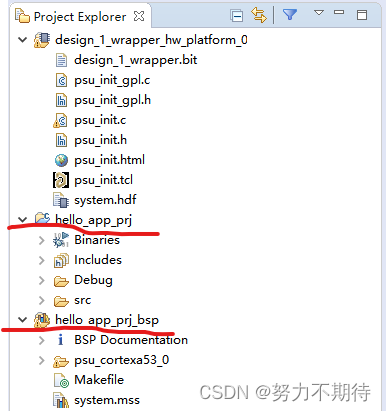
Task: Select the Debug folder label
Action: pos(93,280)
